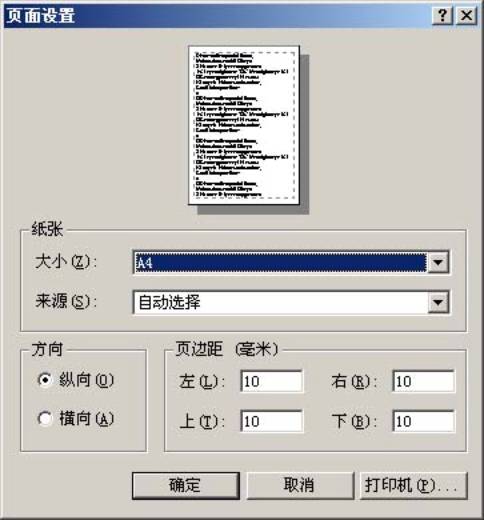Click the 左 margin input field
This screenshot has height=520, width=484.
click(x=272, y=381)
